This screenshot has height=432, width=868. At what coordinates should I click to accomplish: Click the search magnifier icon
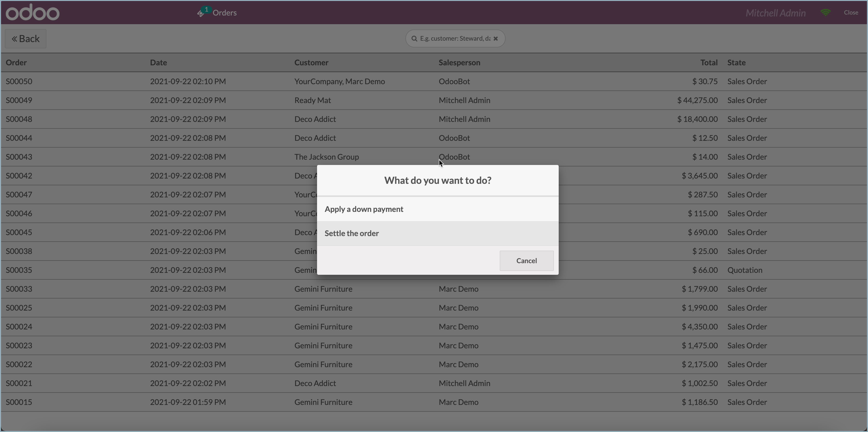(x=414, y=38)
